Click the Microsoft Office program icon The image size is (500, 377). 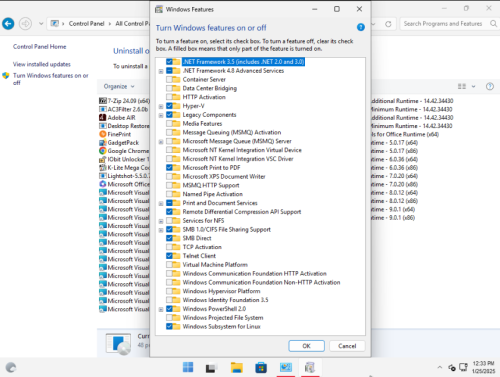click(103, 184)
